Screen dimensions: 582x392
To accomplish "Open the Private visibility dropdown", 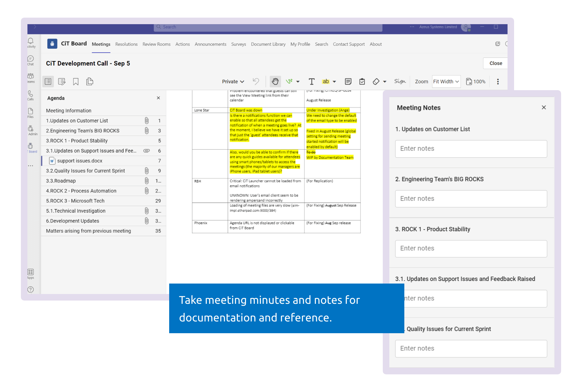I will tap(233, 81).
